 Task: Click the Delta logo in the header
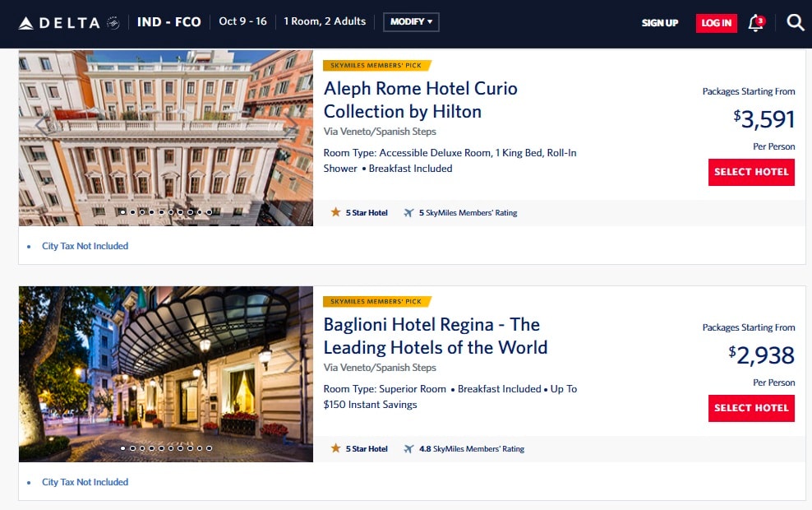pyautogui.click(x=59, y=23)
